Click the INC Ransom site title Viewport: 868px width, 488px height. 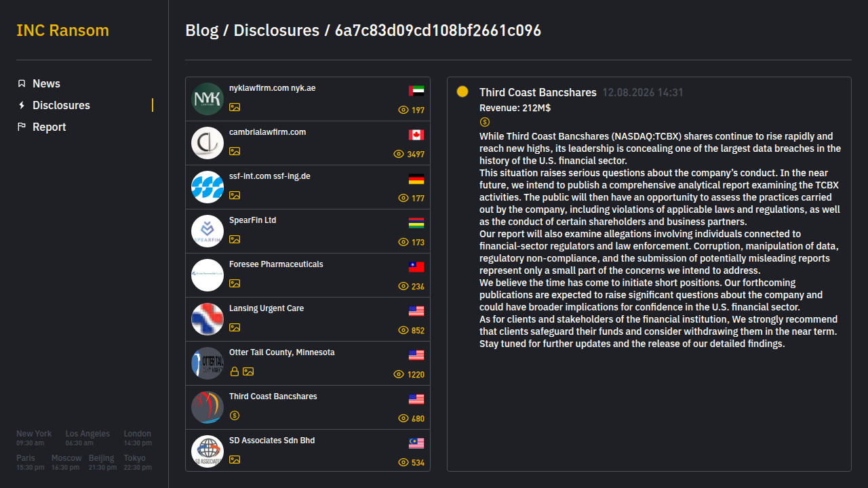coord(62,30)
